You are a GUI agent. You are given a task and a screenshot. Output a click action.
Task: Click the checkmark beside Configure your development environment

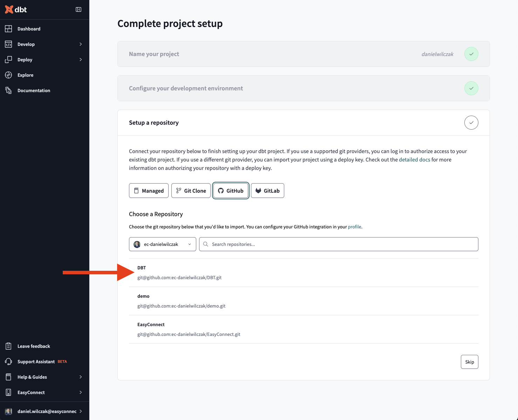(471, 88)
